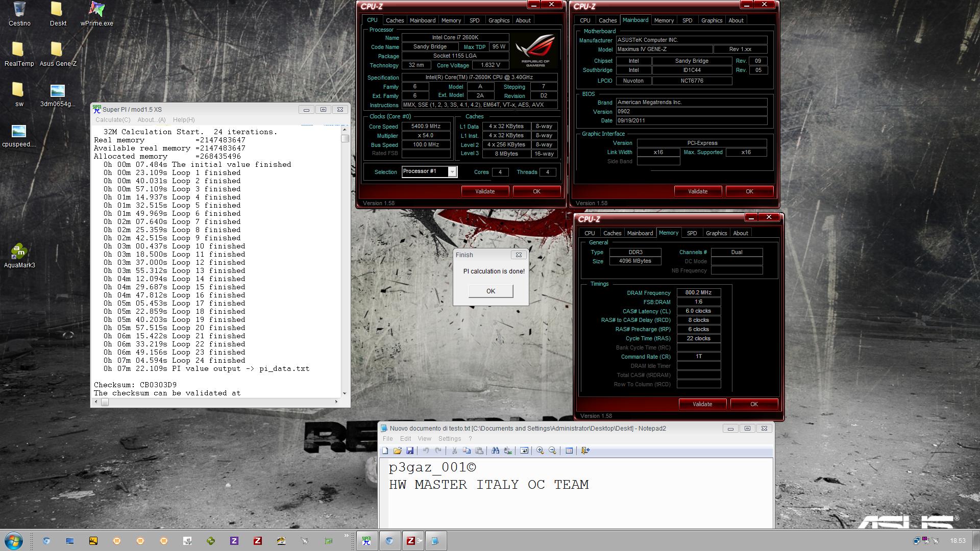
Task: Click purple Z quick launch icon
Action: (234, 541)
